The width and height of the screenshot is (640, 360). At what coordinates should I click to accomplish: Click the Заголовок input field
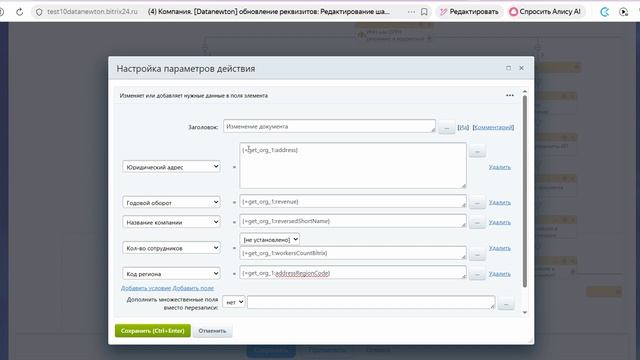pos(329,126)
